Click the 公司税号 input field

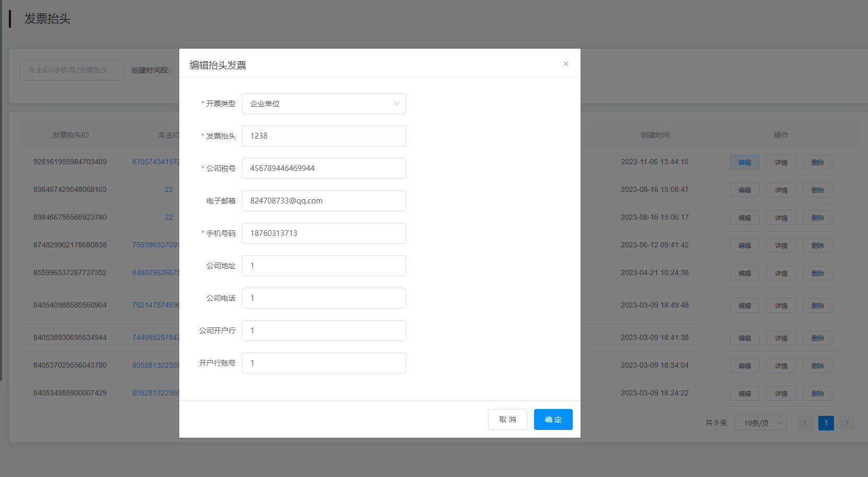[x=323, y=168]
